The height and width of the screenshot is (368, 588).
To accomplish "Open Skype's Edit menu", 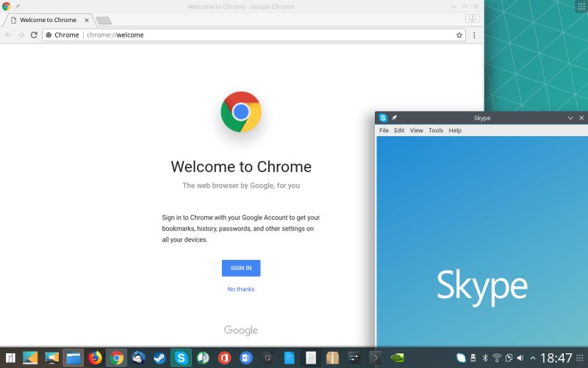I will pyautogui.click(x=399, y=130).
